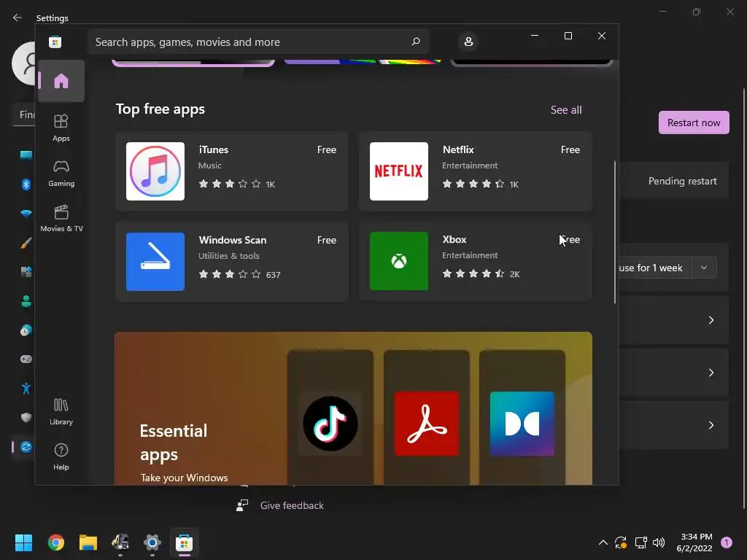Image resolution: width=747 pixels, height=560 pixels.
Task: Open the Windows Scan app icon
Action: [x=155, y=262]
